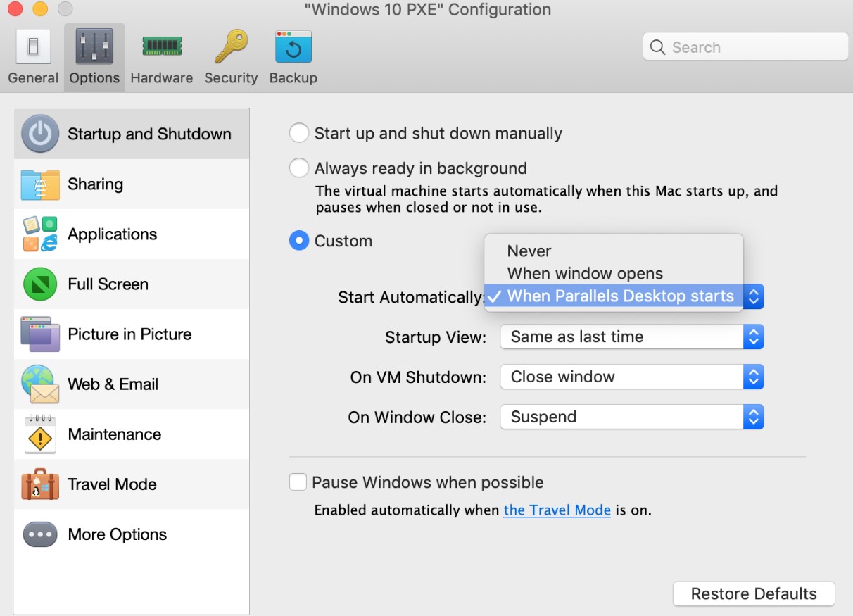
Task: Switch to the Full Screen section label
Action: (x=108, y=284)
